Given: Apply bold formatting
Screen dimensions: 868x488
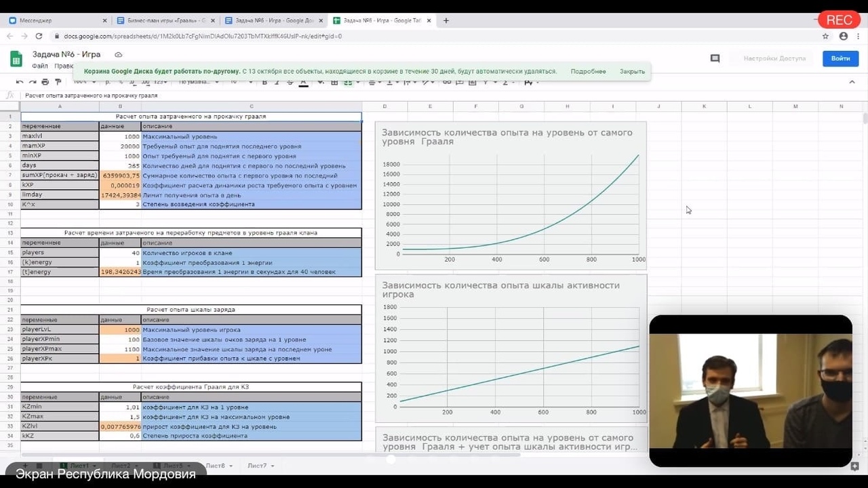Looking at the screenshot, I should (x=264, y=82).
